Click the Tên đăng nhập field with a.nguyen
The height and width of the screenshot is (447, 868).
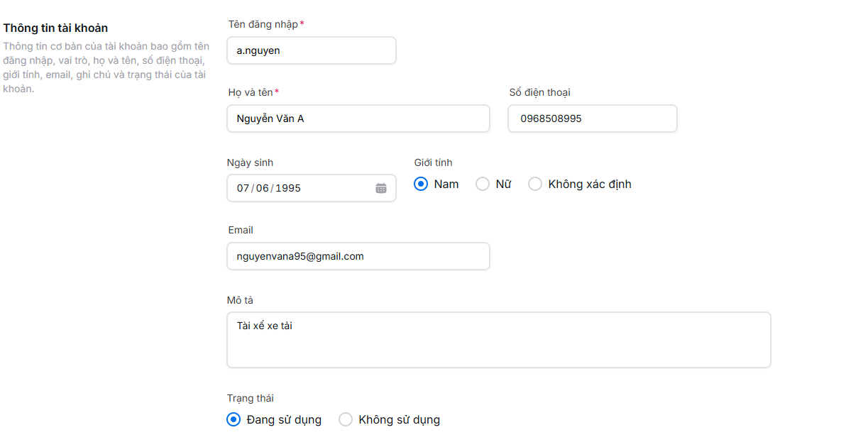(x=311, y=51)
